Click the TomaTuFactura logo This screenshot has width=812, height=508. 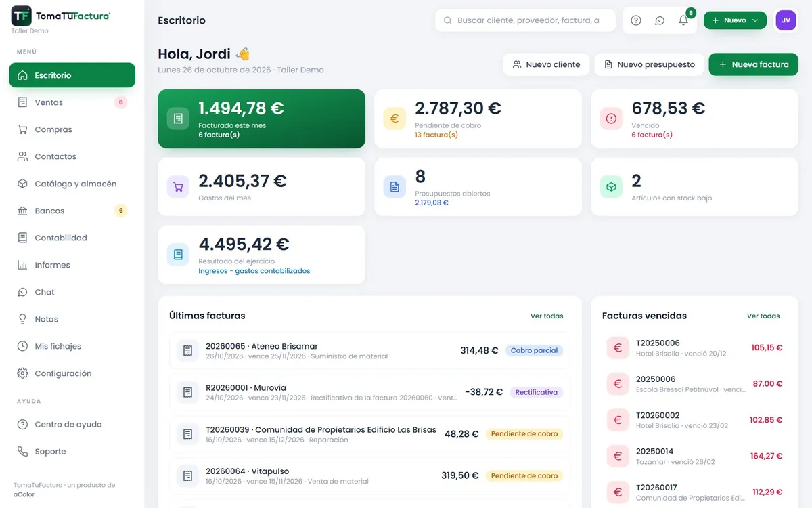[x=61, y=16]
